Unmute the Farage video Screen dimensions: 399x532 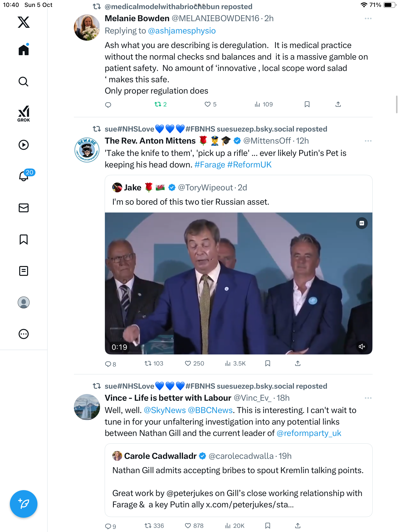click(x=362, y=347)
